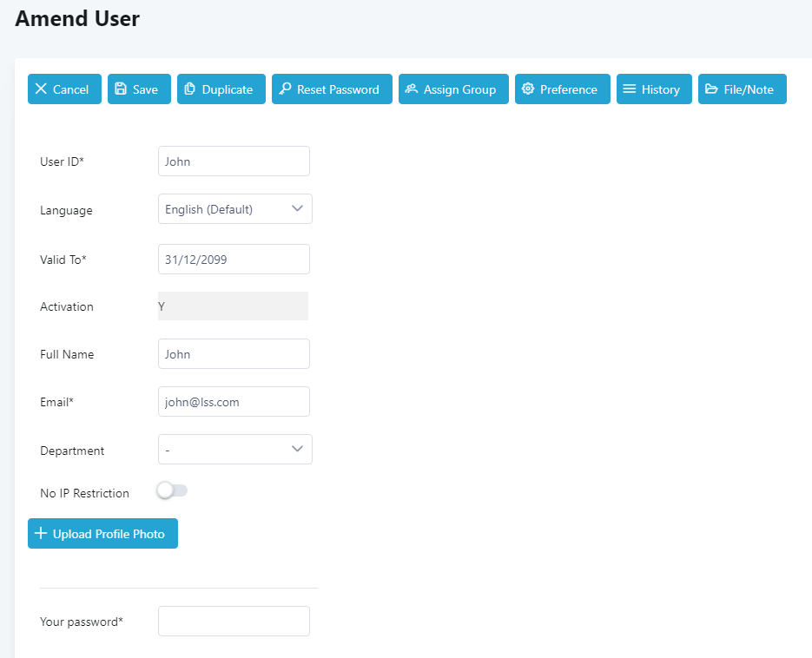Select the Full Name text field
The width and height of the screenshot is (812, 658).
(234, 354)
